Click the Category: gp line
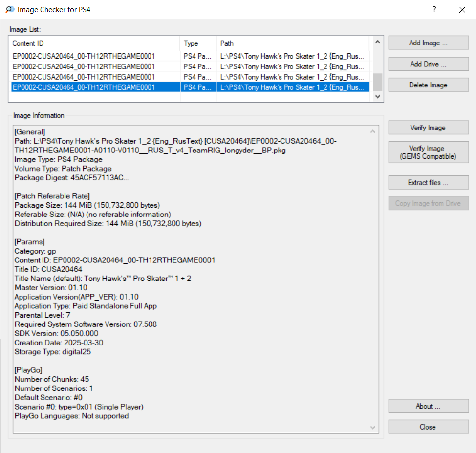Screen dimensions: 476x453 [36, 251]
